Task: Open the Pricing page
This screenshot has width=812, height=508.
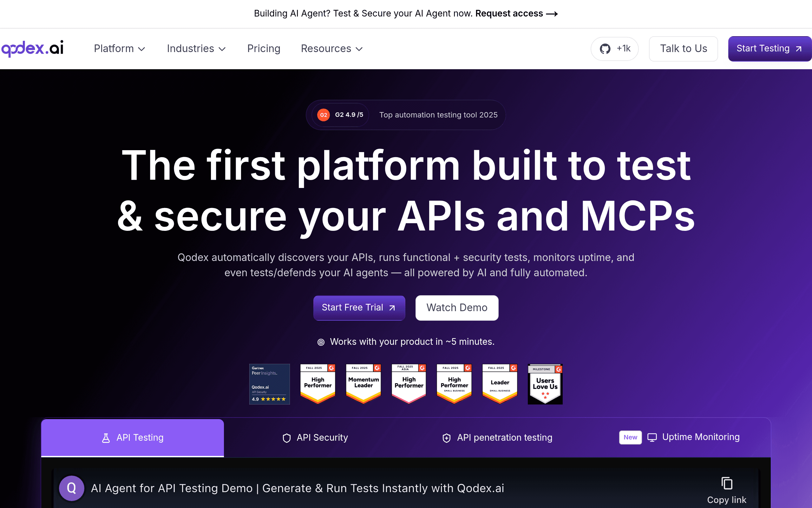Action: click(x=264, y=49)
